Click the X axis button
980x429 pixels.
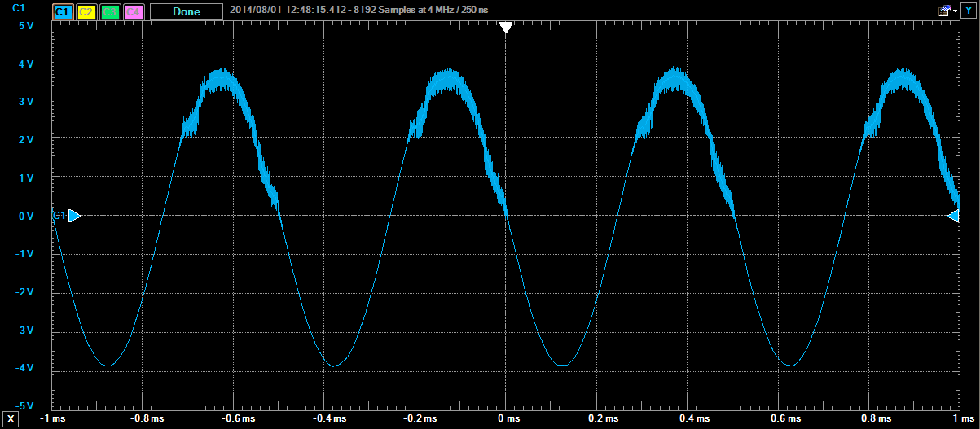coord(11,418)
